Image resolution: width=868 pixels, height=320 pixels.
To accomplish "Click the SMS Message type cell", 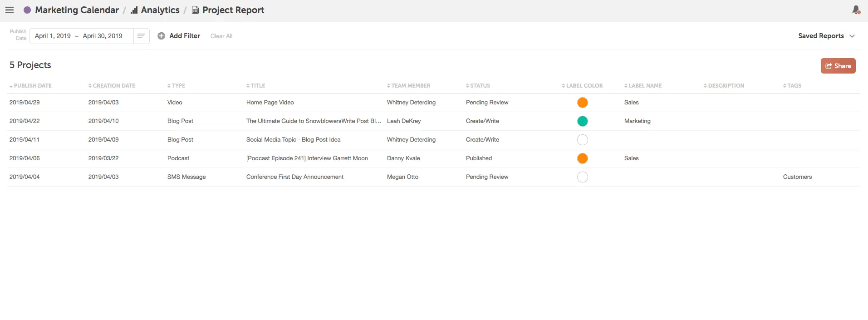I will pos(186,177).
